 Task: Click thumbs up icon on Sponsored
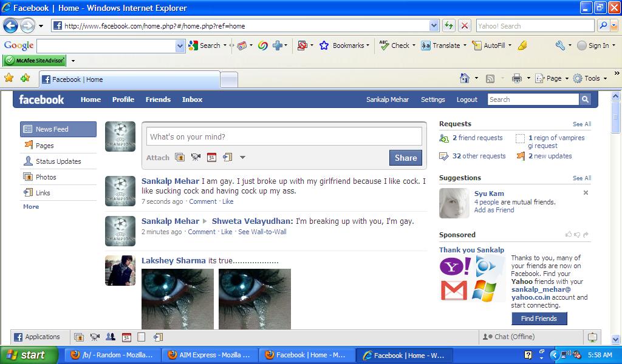[569, 235]
